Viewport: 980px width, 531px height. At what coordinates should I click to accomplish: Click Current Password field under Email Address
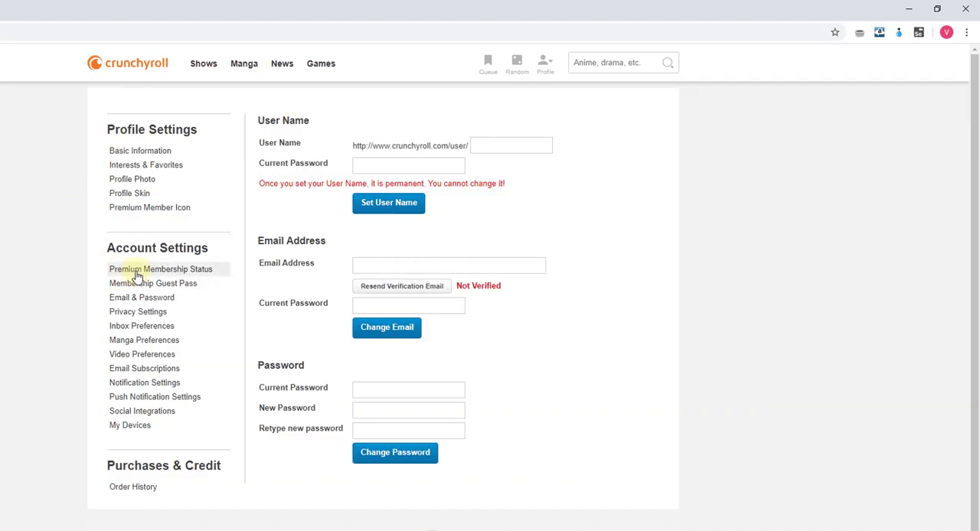click(408, 305)
